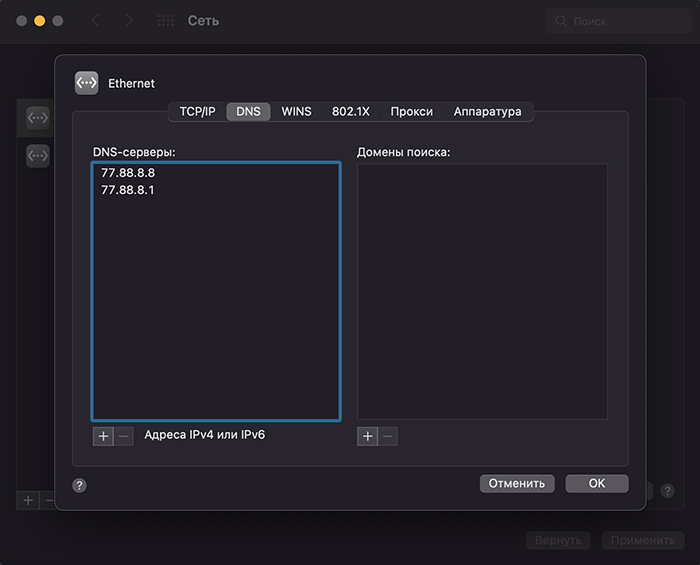The image size is (700, 565).
Task: Switch to the TCP/IP tab
Action: (x=197, y=112)
